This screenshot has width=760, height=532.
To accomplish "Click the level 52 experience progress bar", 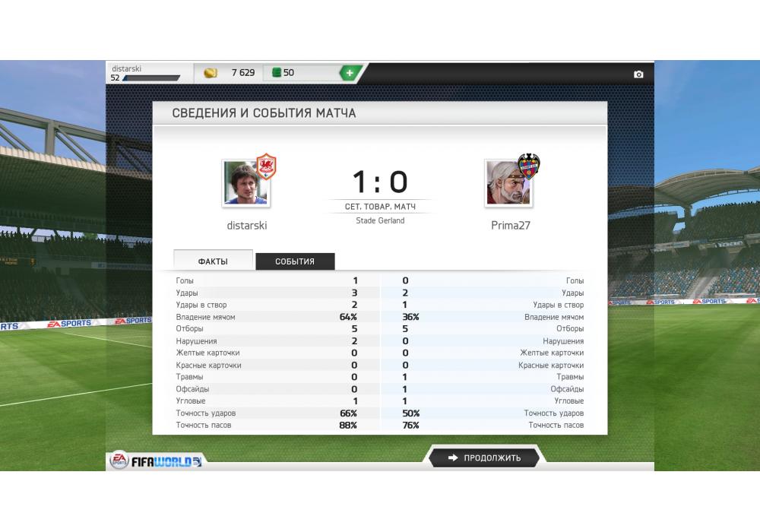I will pos(151,78).
